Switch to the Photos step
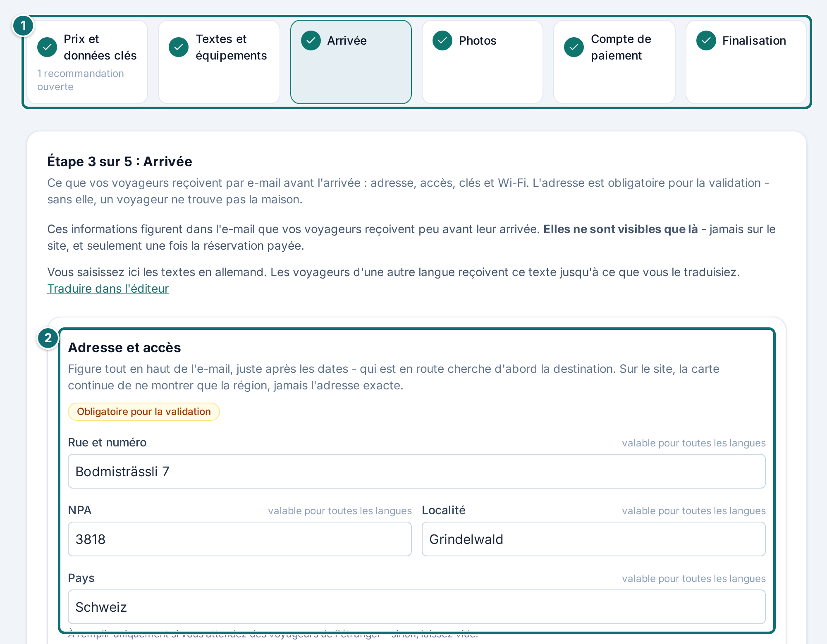The width and height of the screenshot is (827, 644). coord(483,62)
